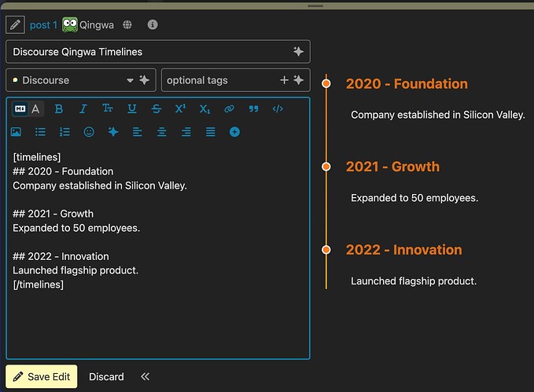This screenshot has width=534, height=392.
Task: Click the globe visibility icon
Action: [x=127, y=25]
